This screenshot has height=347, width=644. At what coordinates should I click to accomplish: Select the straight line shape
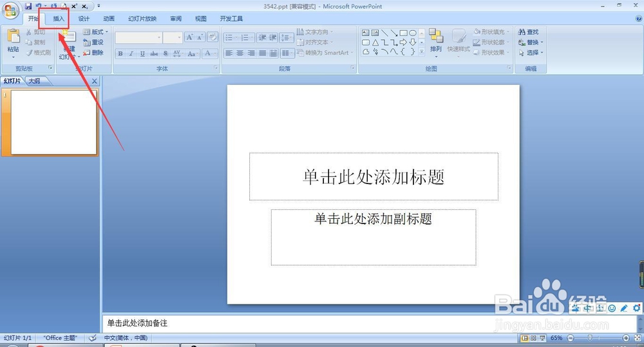click(x=385, y=33)
